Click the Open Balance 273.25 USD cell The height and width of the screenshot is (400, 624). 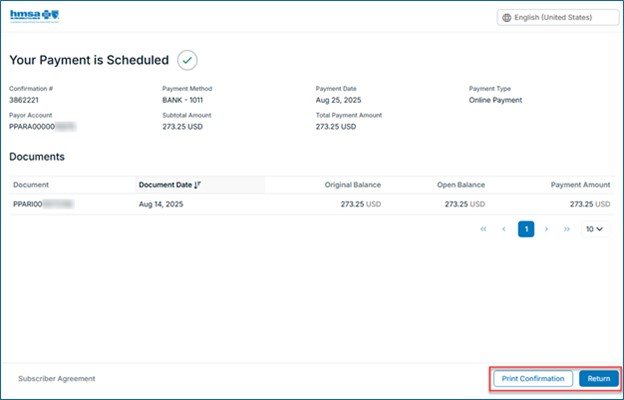coord(465,204)
